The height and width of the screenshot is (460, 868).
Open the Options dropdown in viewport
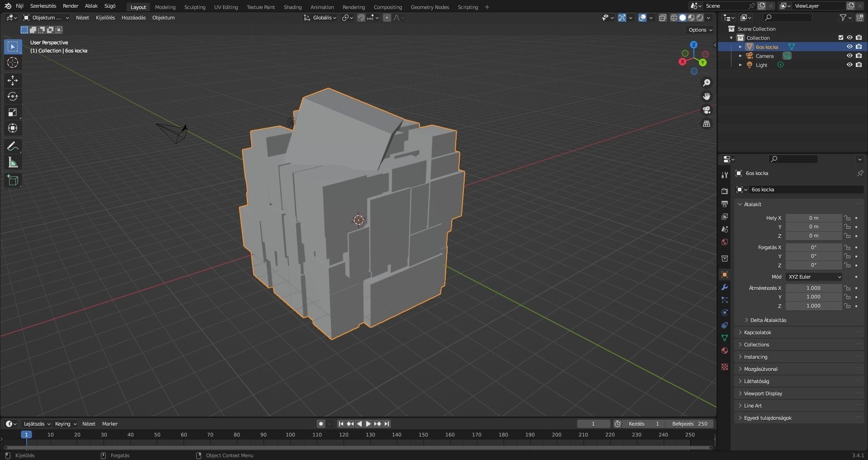[x=700, y=30]
